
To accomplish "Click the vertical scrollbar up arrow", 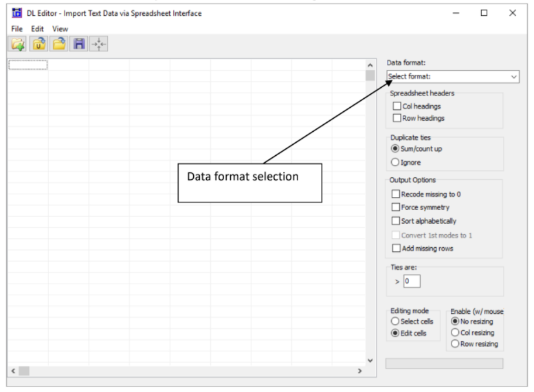I will tap(370, 65).
